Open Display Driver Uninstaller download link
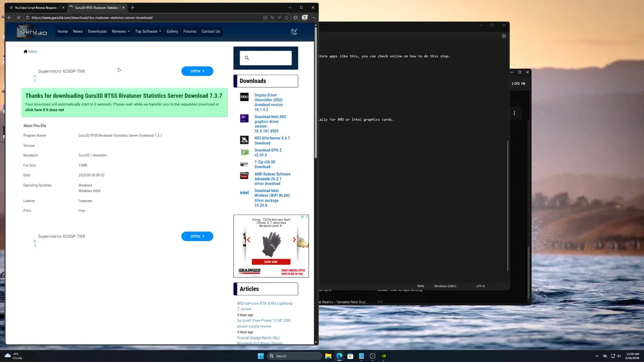 click(269, 102)
